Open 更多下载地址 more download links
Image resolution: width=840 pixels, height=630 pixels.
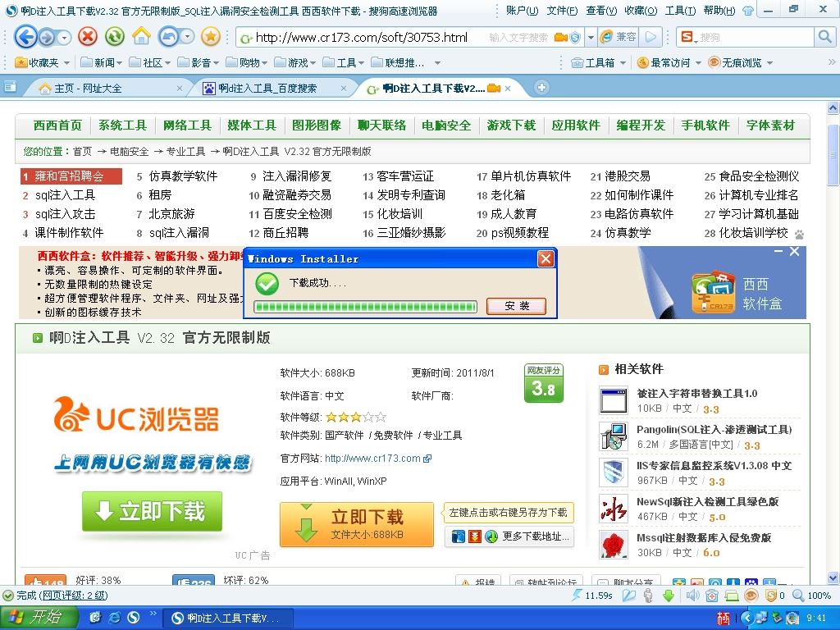coord(509,536)
